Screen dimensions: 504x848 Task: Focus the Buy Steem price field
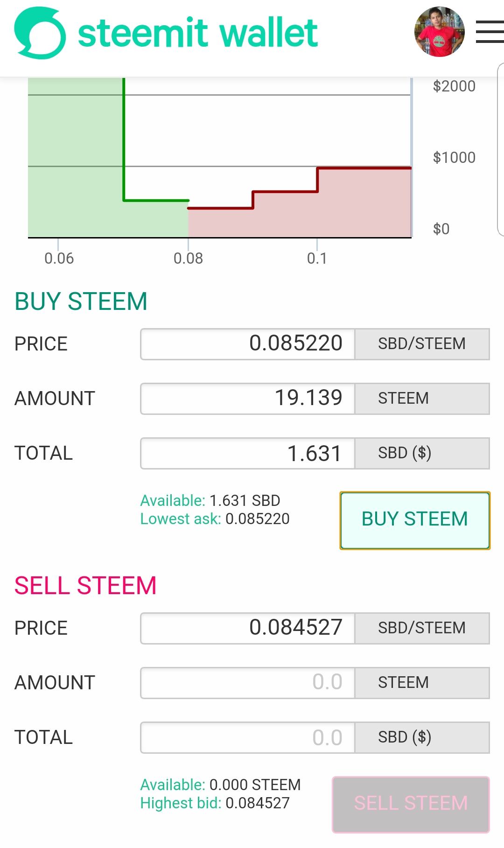[248, 344]
